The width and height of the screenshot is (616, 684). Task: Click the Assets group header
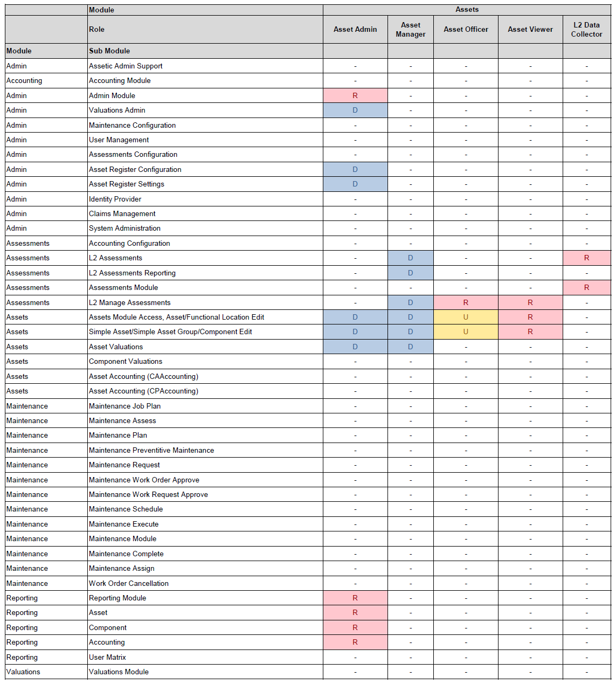pyautogui.click(x=467, y=10)
